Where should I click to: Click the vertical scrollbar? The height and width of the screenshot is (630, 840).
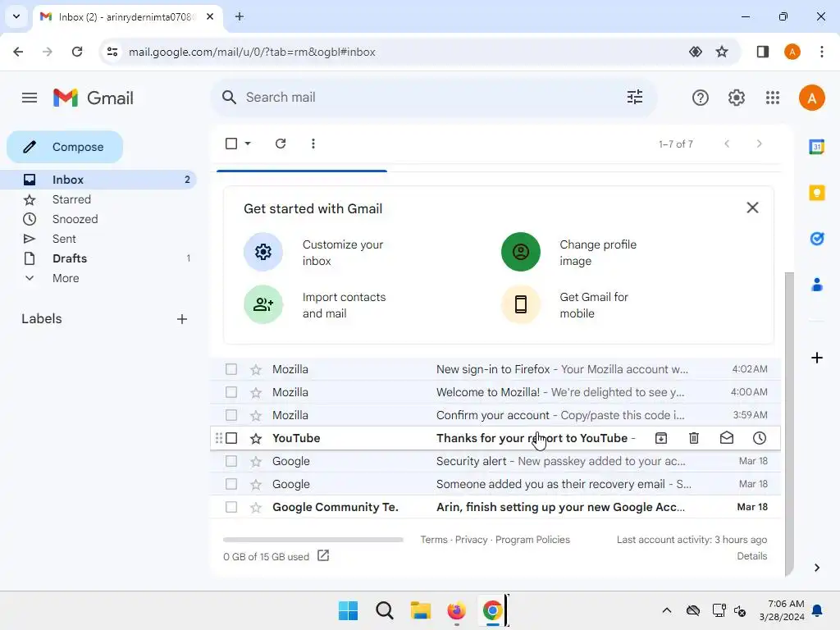pyautogui.click(x=788, y=423)
